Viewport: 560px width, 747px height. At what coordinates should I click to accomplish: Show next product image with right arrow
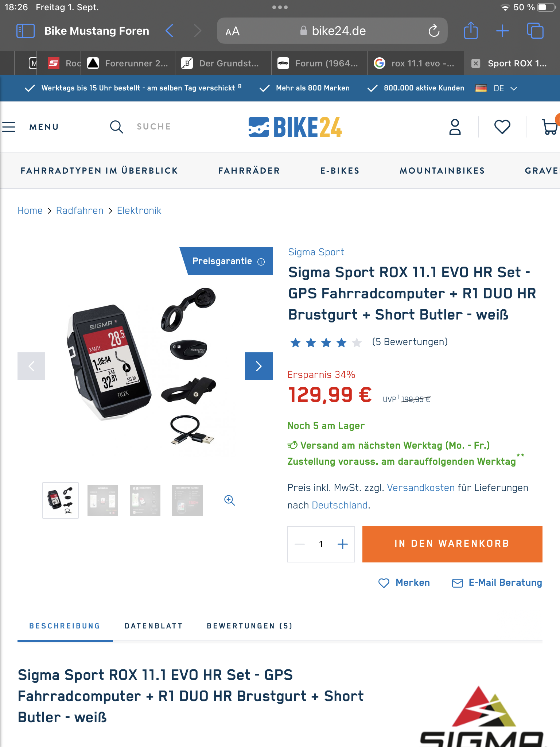pos(259,366)
